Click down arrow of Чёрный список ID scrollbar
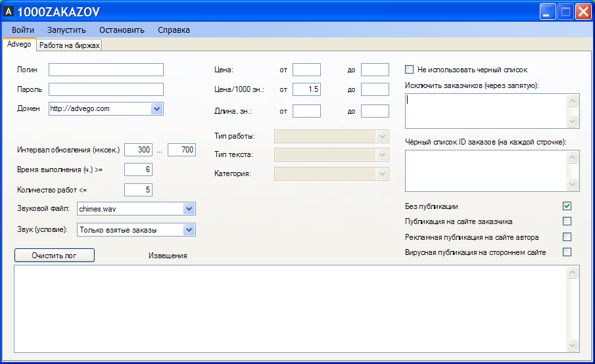Viewport: 595px width, 364px height. (572, 185)
